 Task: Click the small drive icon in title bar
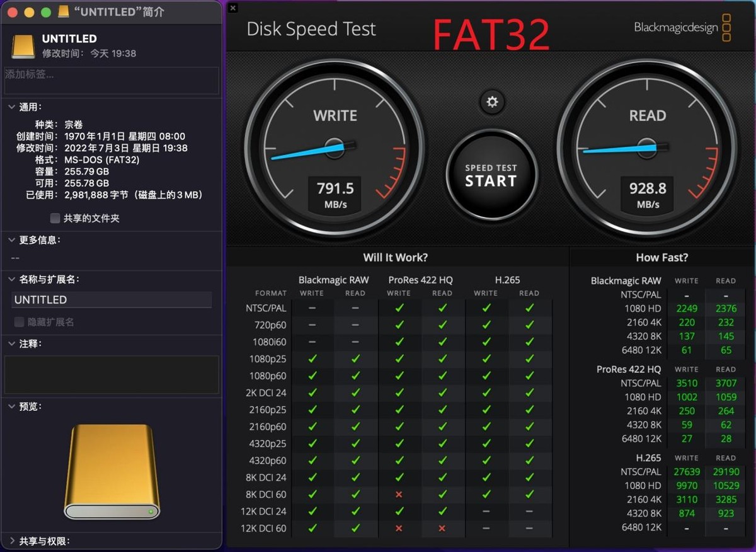[63, 12]
